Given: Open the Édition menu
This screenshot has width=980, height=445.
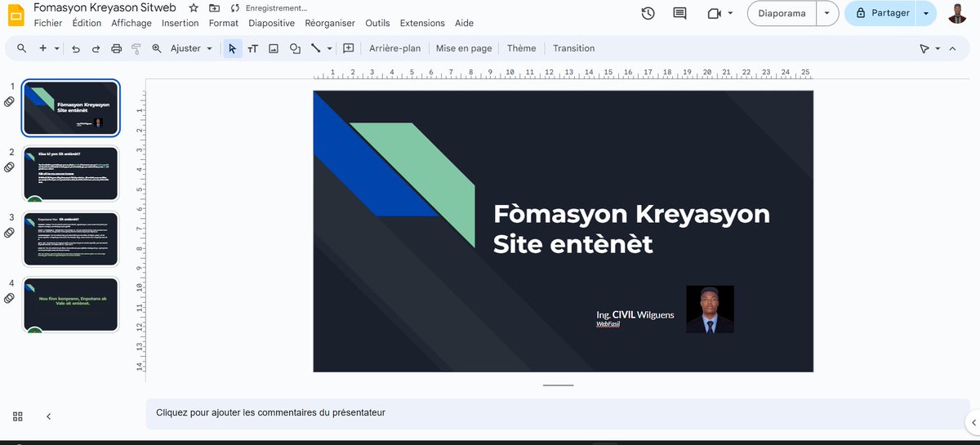Looking at the screenshot, I should coord(87,23).
